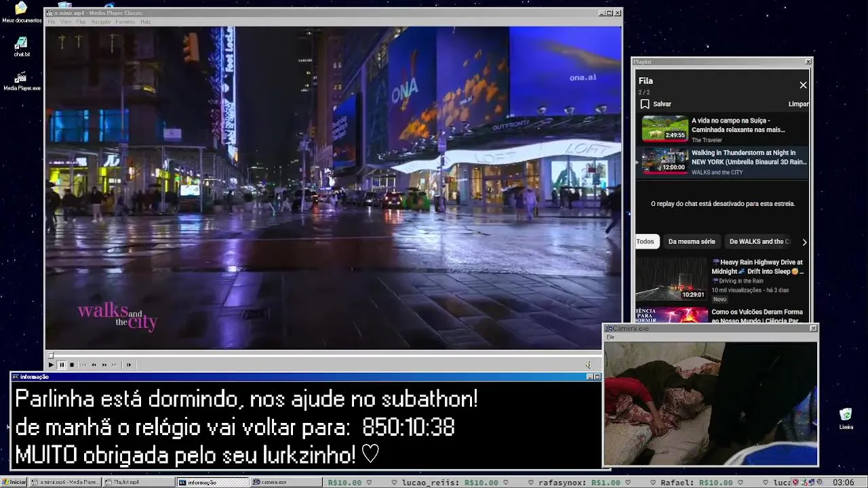The image size is (868, 488).
Task: Select the Media Player.exe desktop shortcut
Action: coord(22,81)
